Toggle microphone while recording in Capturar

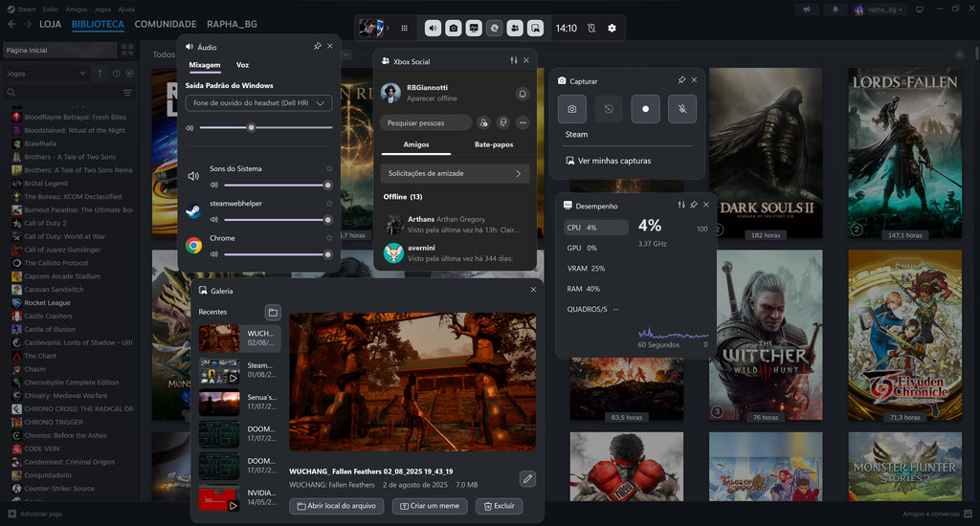pos(682,109)
